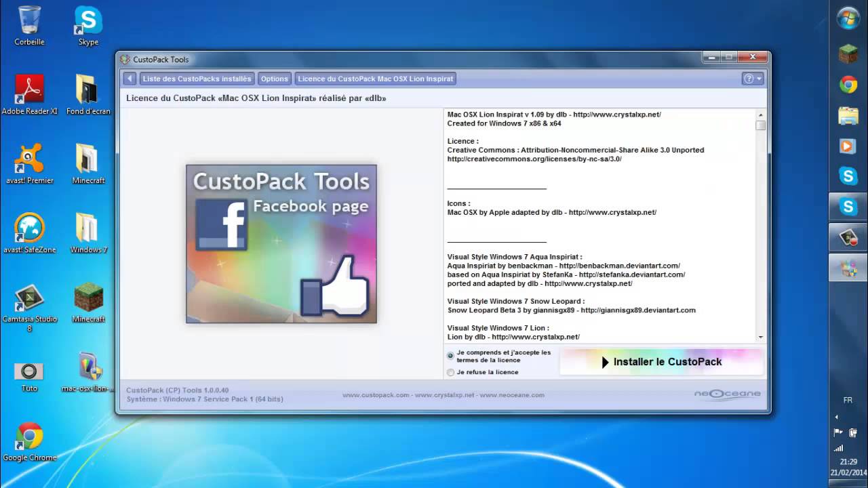Click the 'Licence :' heading in the text

click(x=462, y=141)
